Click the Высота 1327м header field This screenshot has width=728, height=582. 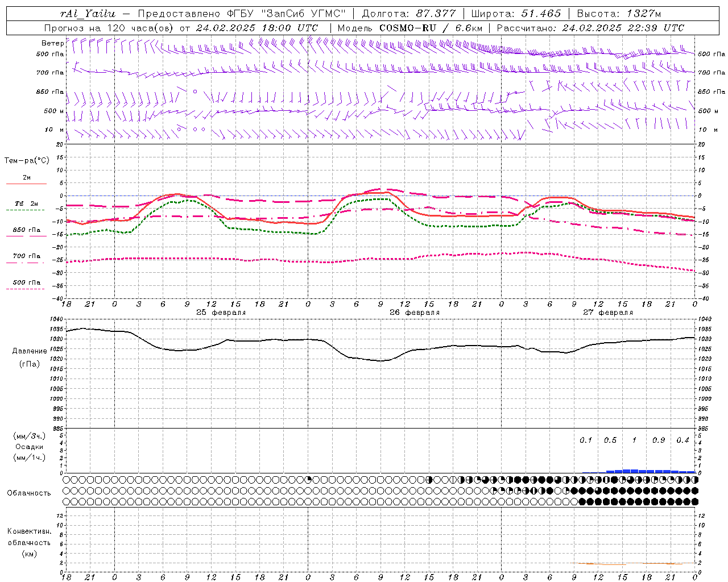pos(619,14)
